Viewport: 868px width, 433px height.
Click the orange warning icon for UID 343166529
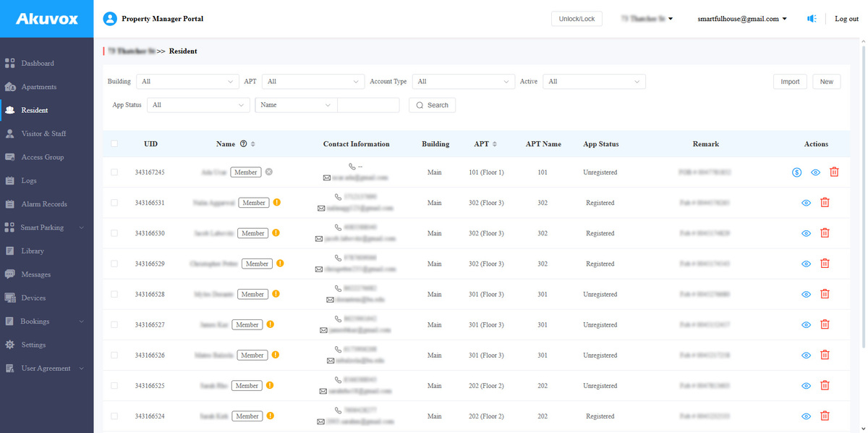coord(280,264)
